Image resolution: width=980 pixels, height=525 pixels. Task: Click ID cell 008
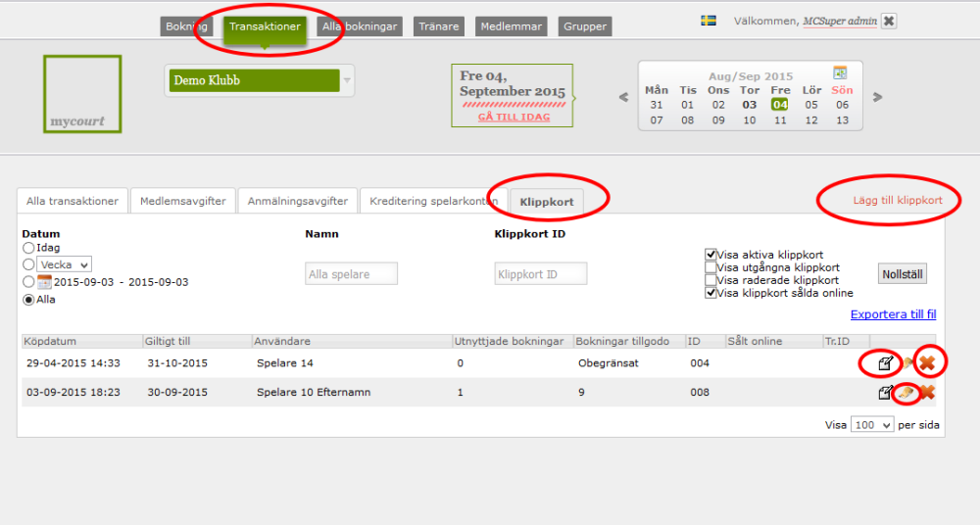[x=700, y=393]
